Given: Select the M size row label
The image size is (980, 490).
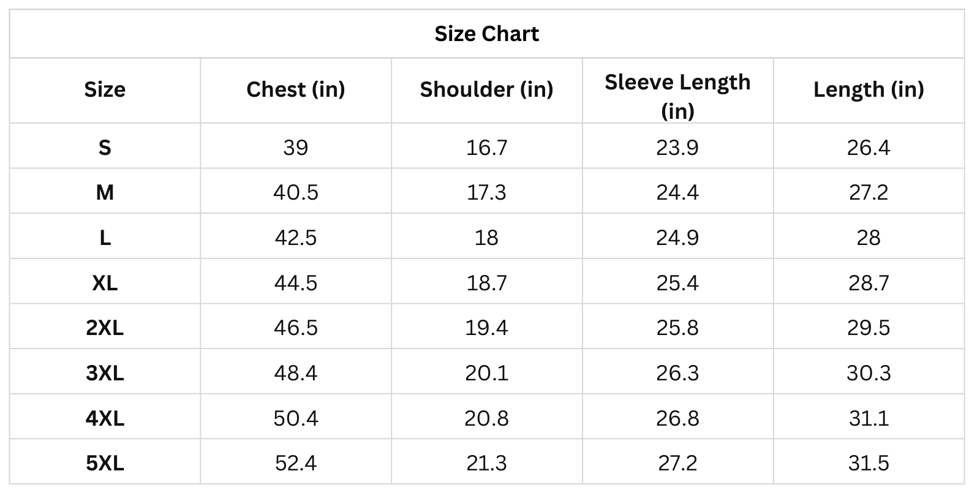Looking at the screenshot, I should click(x=105, y=193).
